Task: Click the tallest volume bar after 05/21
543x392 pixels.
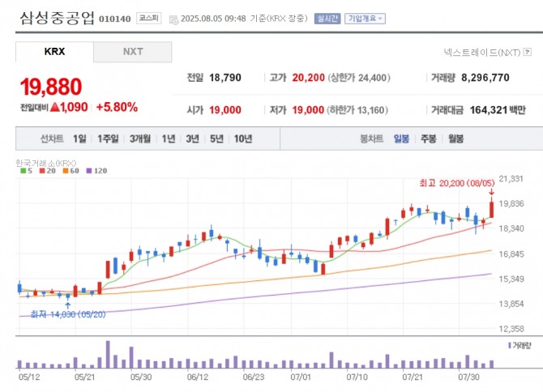Action: (x=108, y=354)
